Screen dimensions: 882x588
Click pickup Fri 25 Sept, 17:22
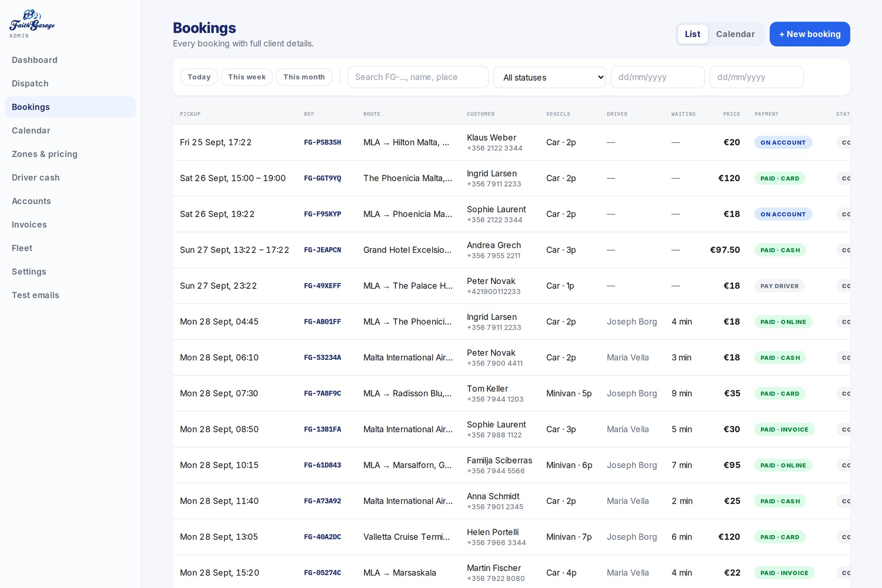click(216, 142)
